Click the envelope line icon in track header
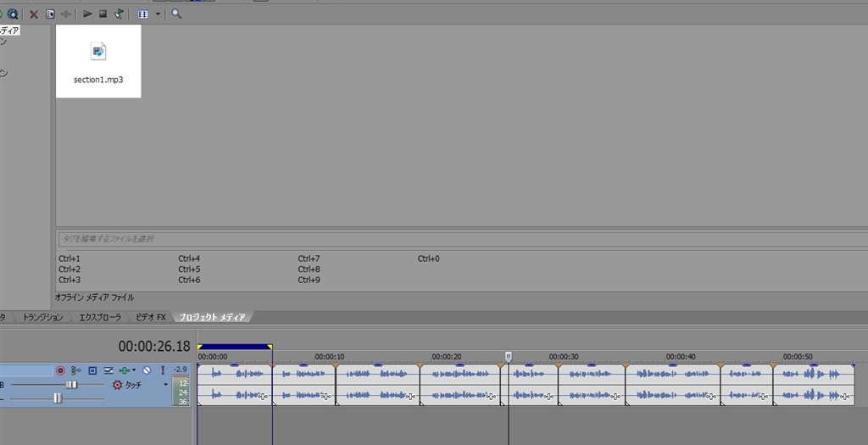The image size is (868, 445). coord(108,370)
